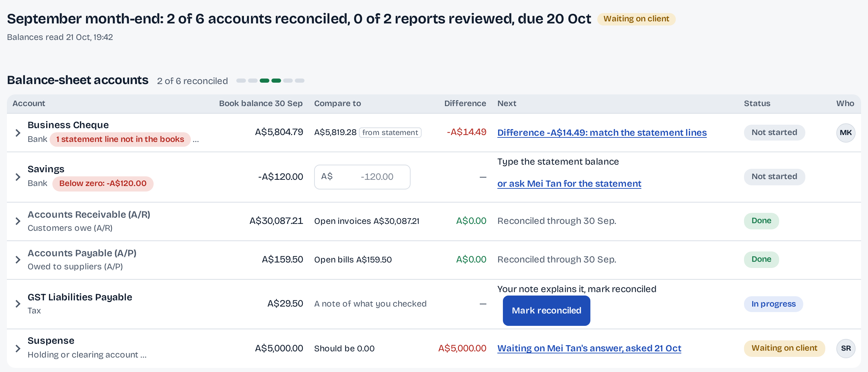Screen dimensions: 868x372
Task: Click the A$5,804.79 book balance
Action: (x=279, y=132)
